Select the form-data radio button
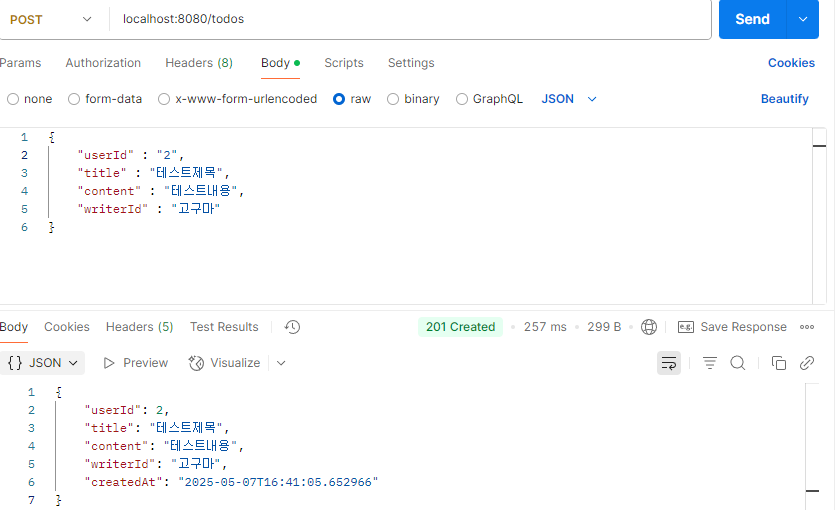The width and height of the screenshot is (836, 510). (74, 99)
